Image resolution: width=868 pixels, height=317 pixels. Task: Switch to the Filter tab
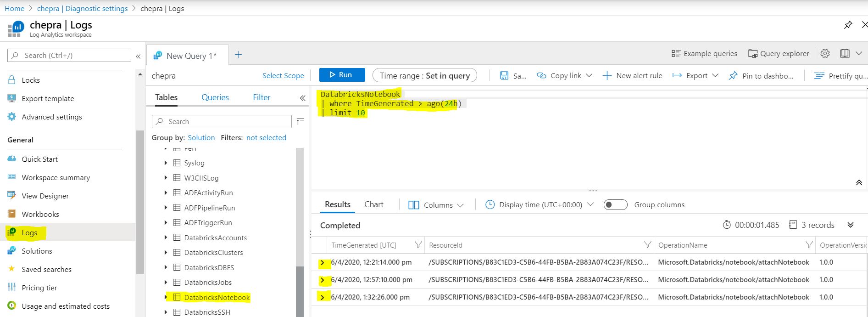262,97
